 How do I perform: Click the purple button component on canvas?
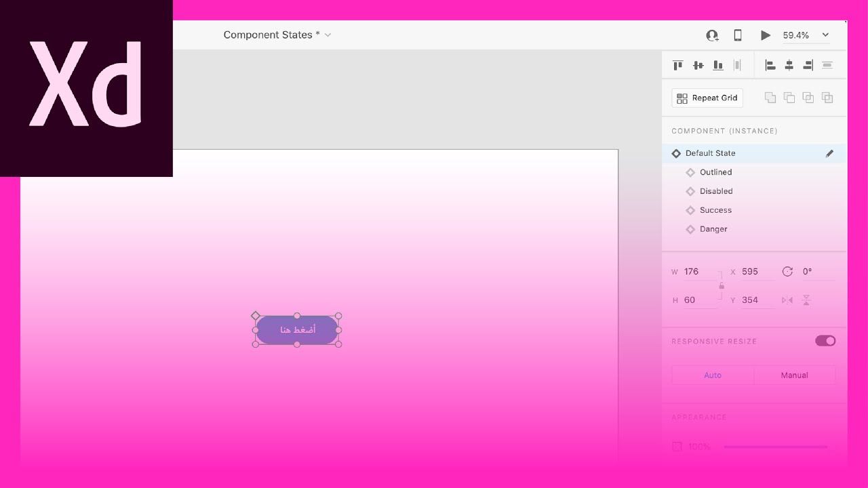[297, 330]
